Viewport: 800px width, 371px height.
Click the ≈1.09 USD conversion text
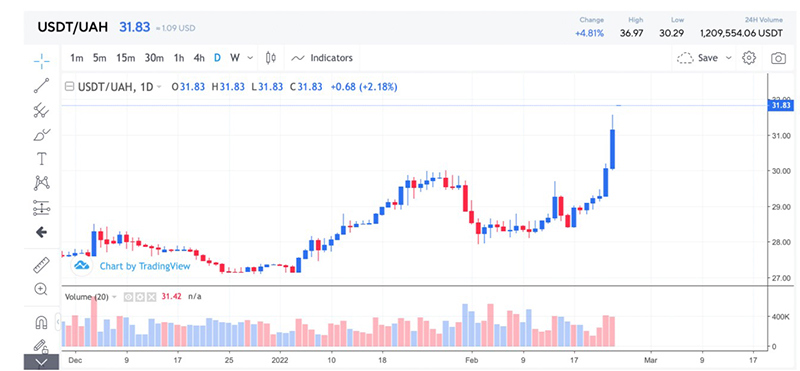176,28
